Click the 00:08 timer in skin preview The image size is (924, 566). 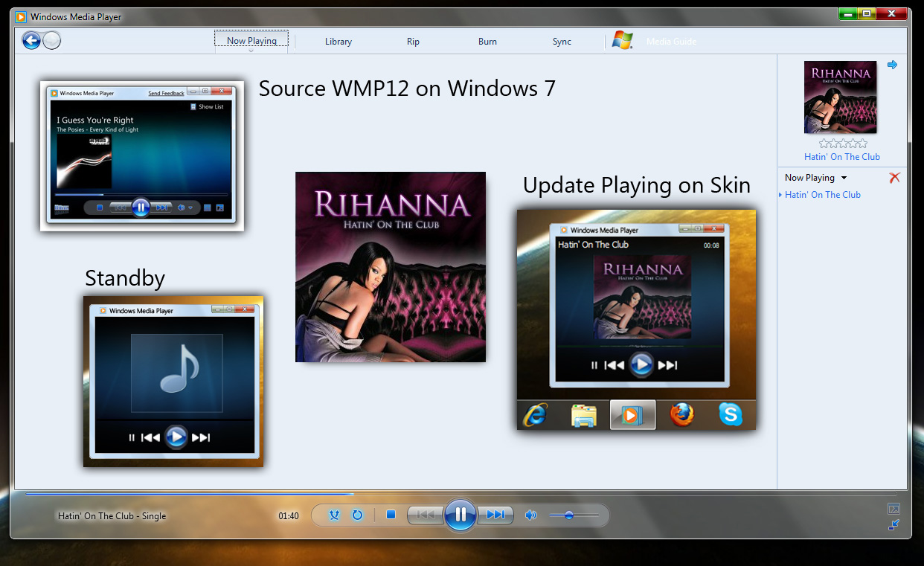(x=711, y=245)
